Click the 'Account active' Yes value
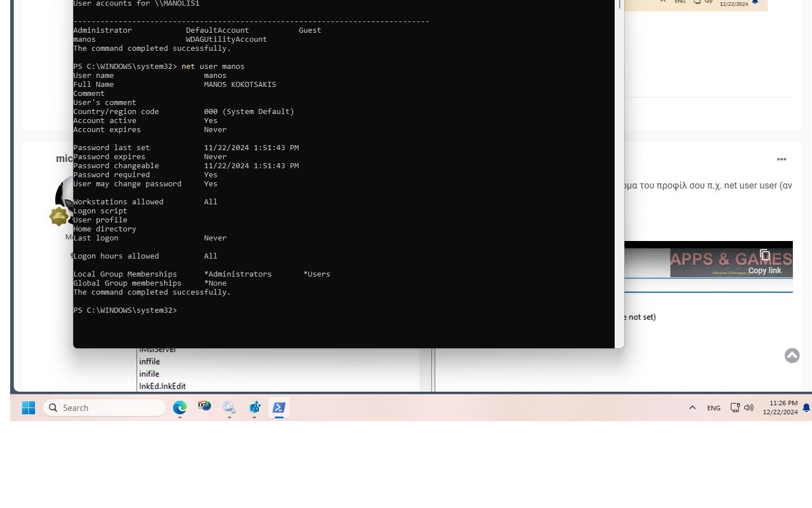This screenshot has width=812, height=508. click(211, 121)
